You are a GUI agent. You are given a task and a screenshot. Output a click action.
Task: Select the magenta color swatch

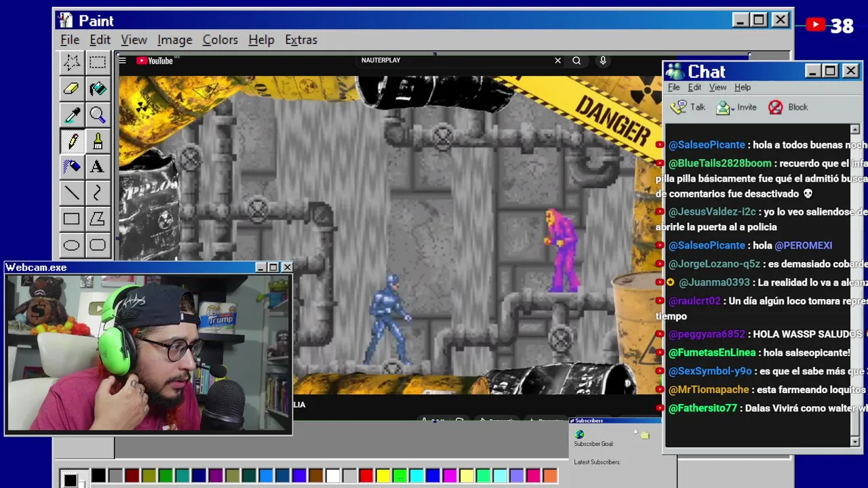click(450, 476)
